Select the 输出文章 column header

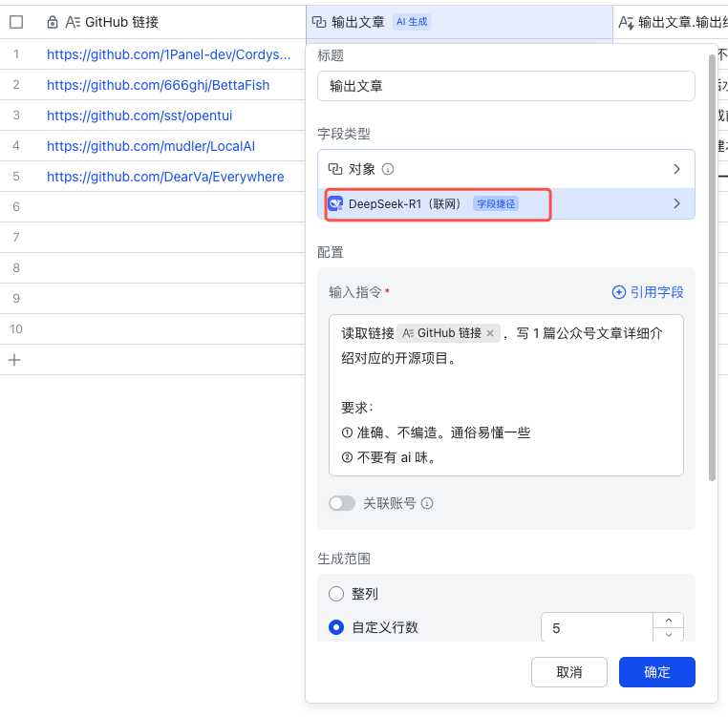(460, 22)
